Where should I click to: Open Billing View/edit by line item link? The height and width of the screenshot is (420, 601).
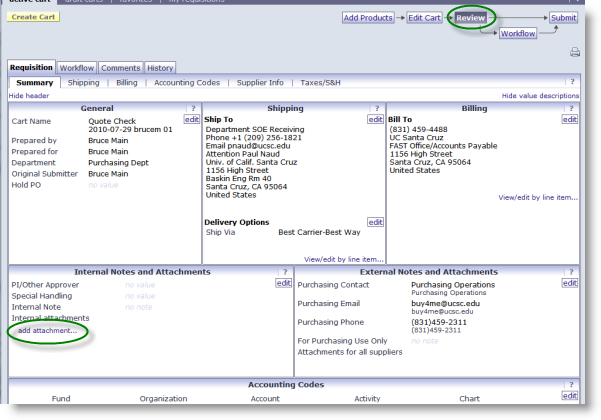coord(537,198)
